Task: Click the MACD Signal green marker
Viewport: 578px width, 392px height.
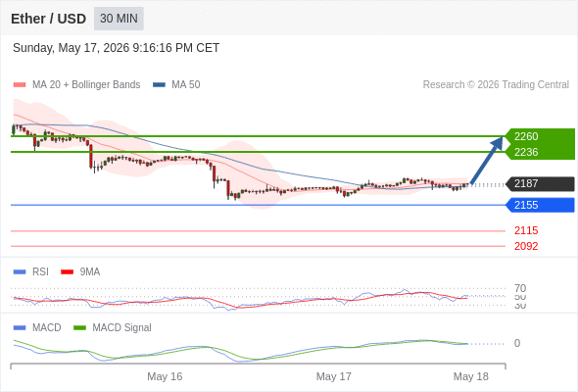Action: (x=79, y=328)
